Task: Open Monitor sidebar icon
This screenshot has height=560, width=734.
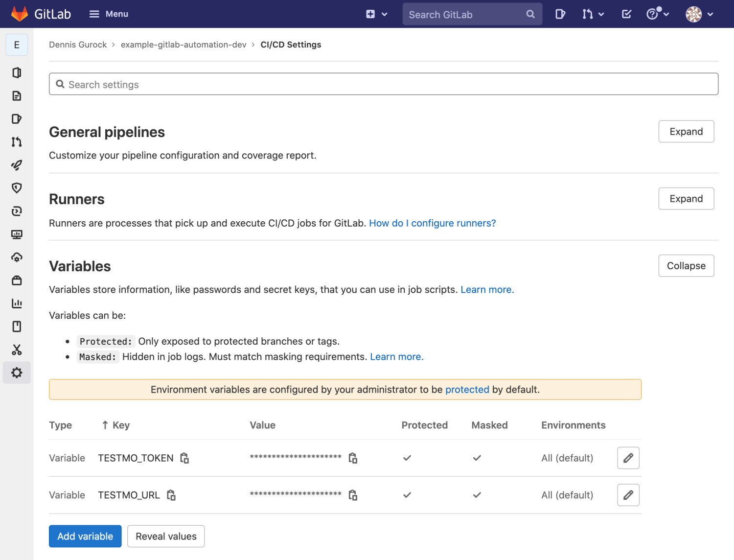Action: 17,234
